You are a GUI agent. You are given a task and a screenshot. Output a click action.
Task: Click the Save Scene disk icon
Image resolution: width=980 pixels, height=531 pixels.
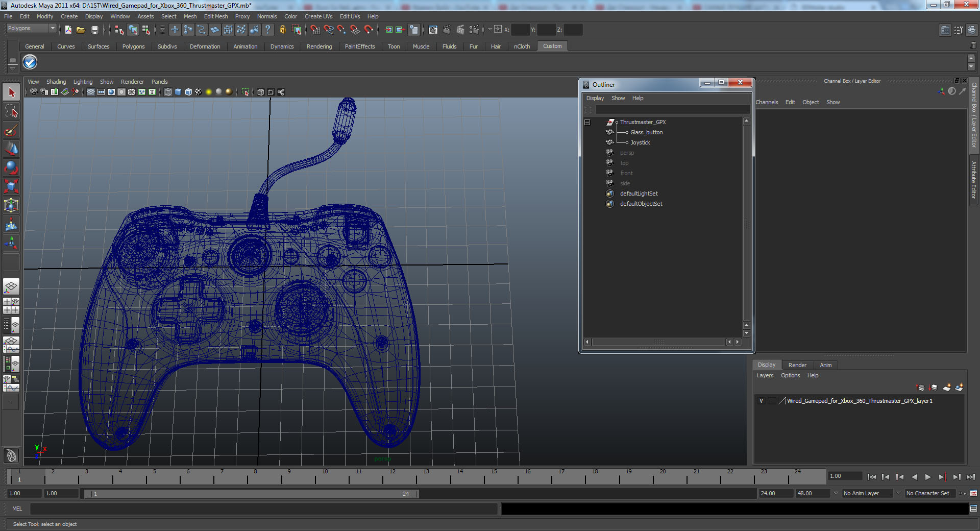click(94, 30)
